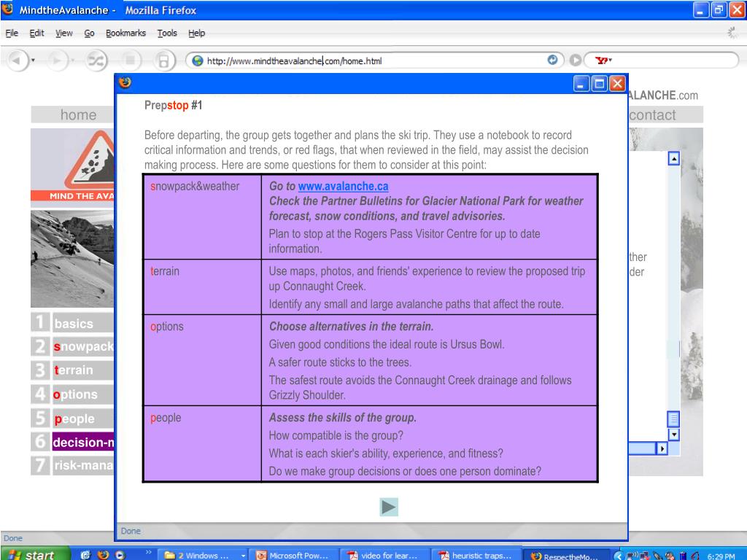Click the scroll down arrow in background page

click(673, 435)
